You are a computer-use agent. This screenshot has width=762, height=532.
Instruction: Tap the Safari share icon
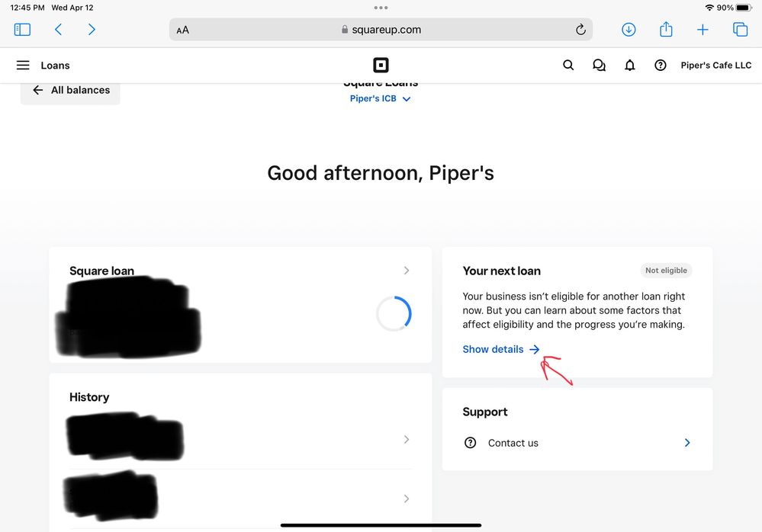coord(666,29)
